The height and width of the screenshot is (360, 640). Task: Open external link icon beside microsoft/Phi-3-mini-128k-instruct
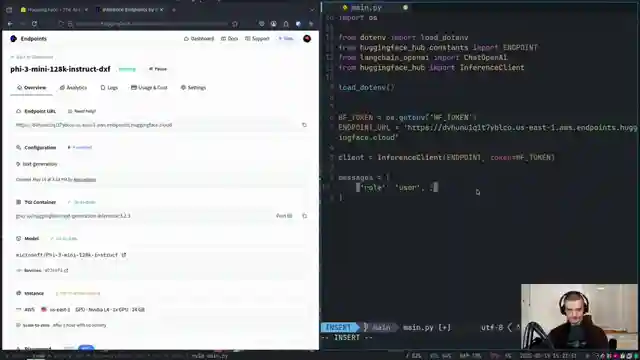[x=124, y=255]
